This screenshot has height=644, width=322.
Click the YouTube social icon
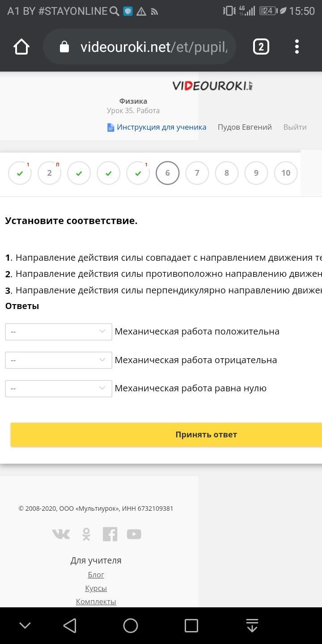click(134, 534)
